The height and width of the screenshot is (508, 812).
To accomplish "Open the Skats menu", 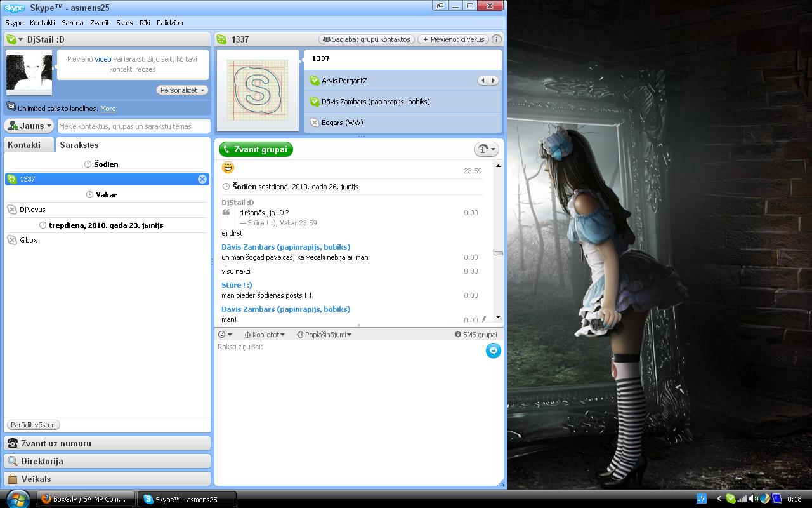I will (x=124, y=23).
